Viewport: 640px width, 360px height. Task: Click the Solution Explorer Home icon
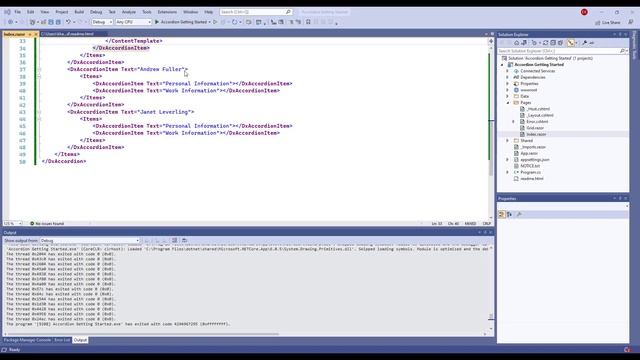[516, 43]
